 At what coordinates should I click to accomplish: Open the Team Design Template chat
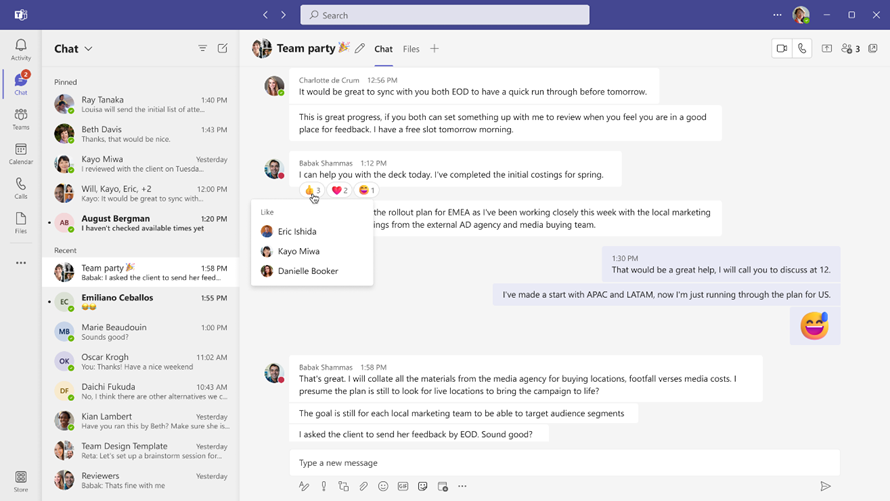[x=141, y=451]
